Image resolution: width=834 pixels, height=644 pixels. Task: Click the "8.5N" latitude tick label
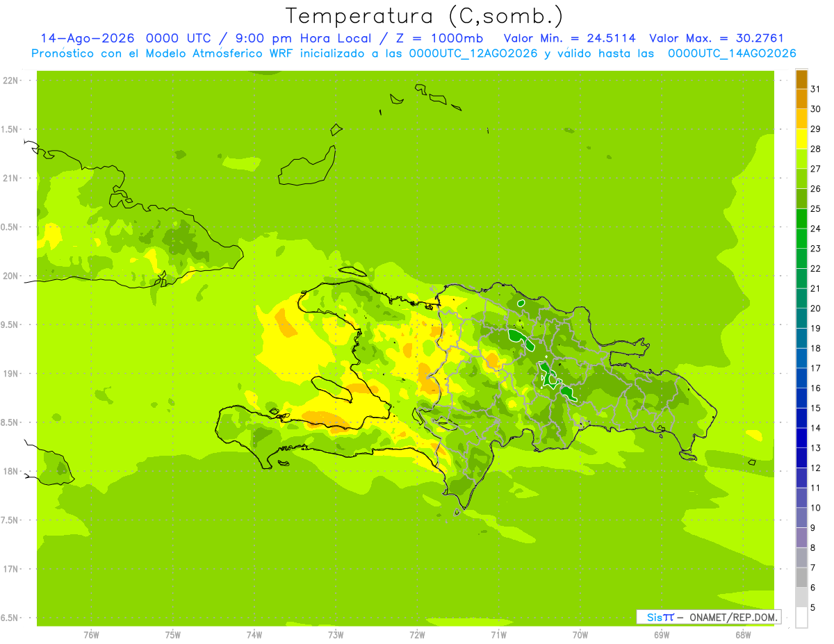point(10,422)
